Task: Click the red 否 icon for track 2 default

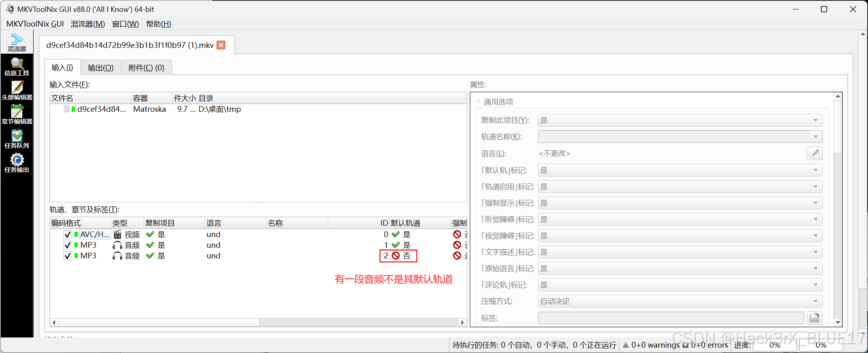Action: click(x=396, y=256)
